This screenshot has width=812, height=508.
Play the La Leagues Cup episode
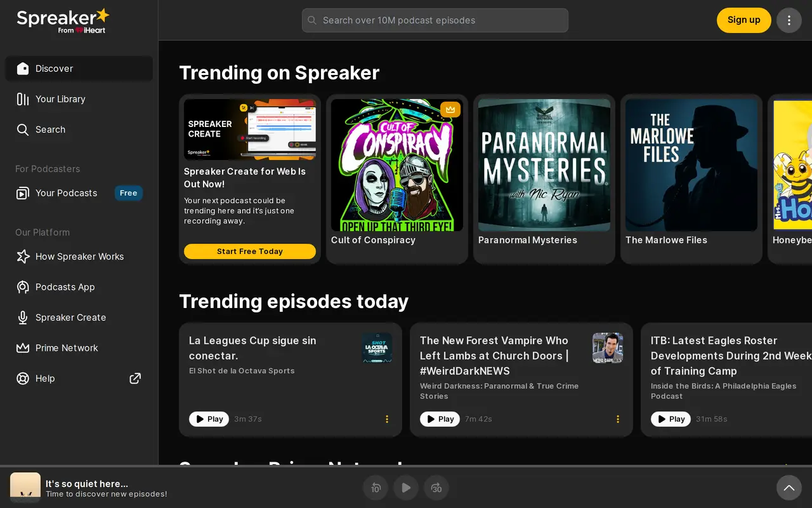click(209, 419)
